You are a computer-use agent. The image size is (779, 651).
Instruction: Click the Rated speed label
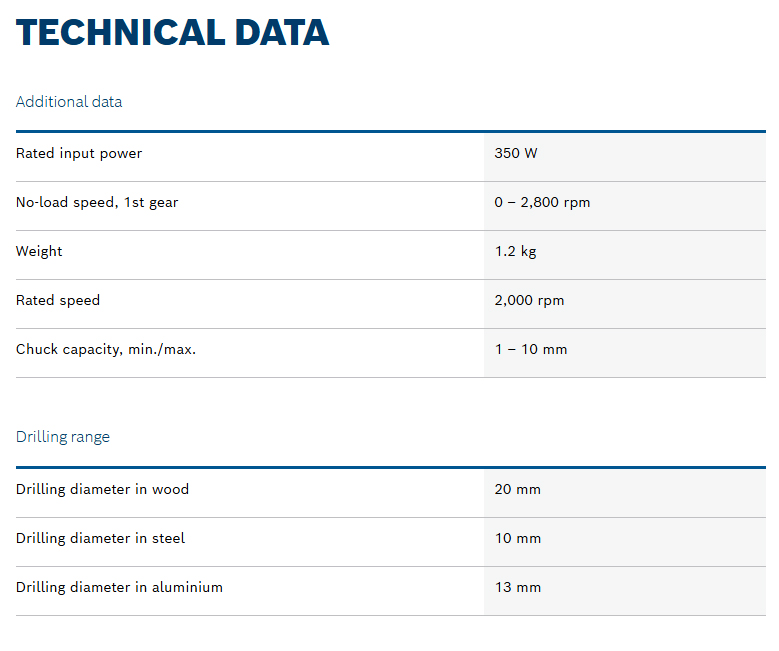58,301
